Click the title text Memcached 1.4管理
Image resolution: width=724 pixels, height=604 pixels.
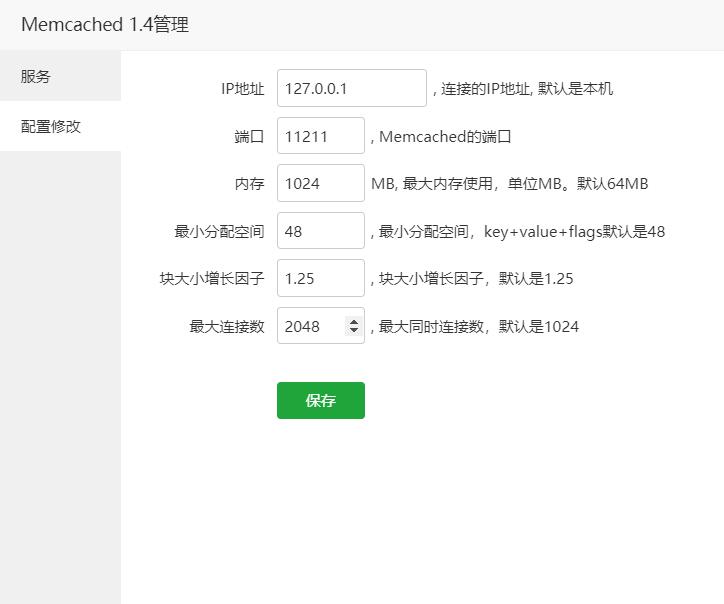click(105, 24)
